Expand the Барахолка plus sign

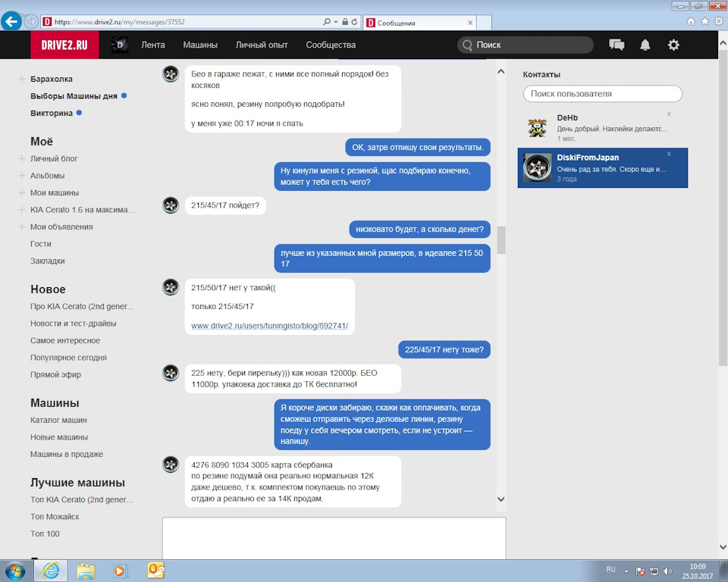pyautogui.click(x=21, y=79)
